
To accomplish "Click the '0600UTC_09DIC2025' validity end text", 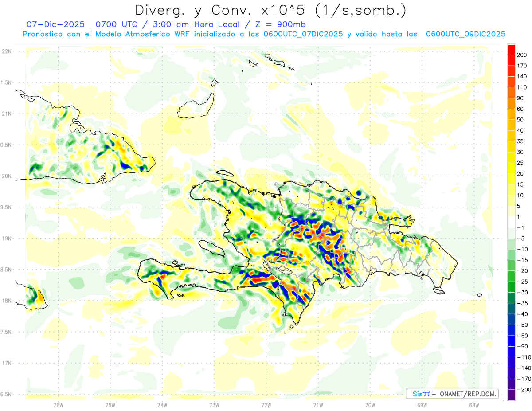I will (x=465, y=34).
